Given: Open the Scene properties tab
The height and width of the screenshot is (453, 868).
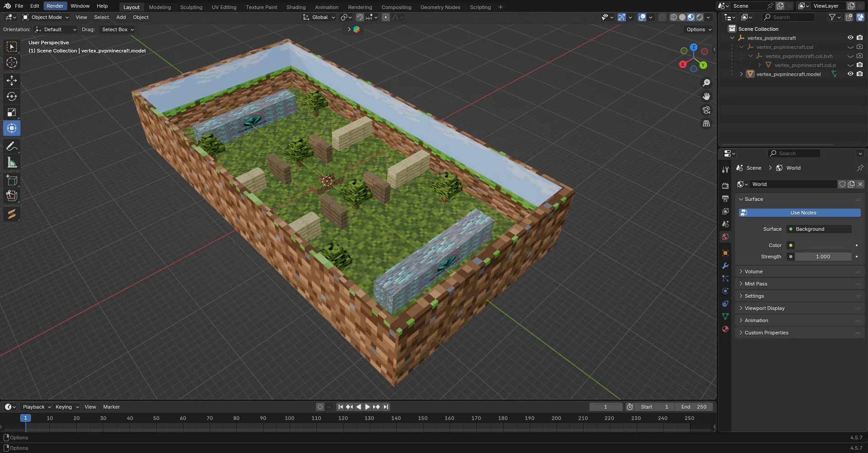Looking at the screenshot, I should pos(725,224).
